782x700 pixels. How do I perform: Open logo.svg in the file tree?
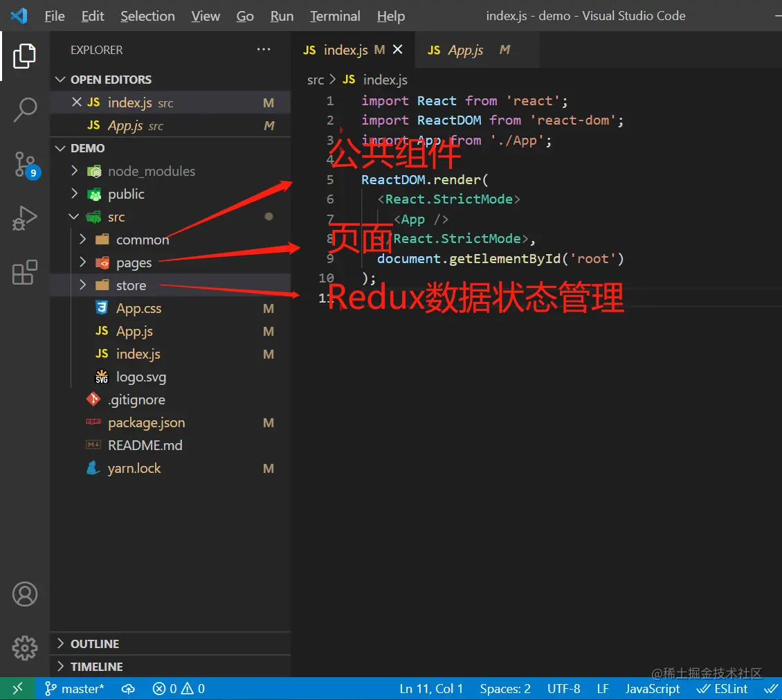pyautogui.click(x=170, y=377)
